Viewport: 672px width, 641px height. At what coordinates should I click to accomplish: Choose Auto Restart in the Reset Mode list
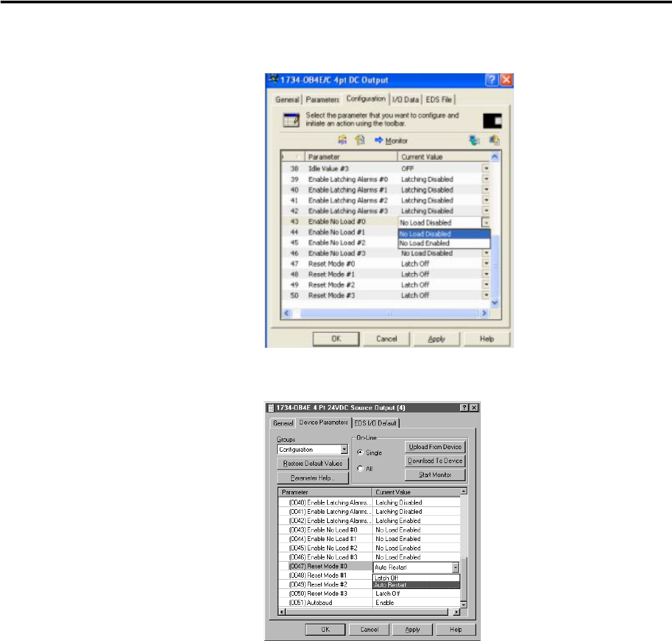pyautogui.click(x=416, y=585)
